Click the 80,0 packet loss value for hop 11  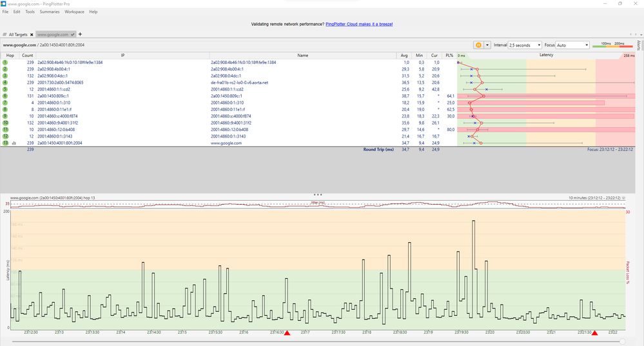[451, 130]
